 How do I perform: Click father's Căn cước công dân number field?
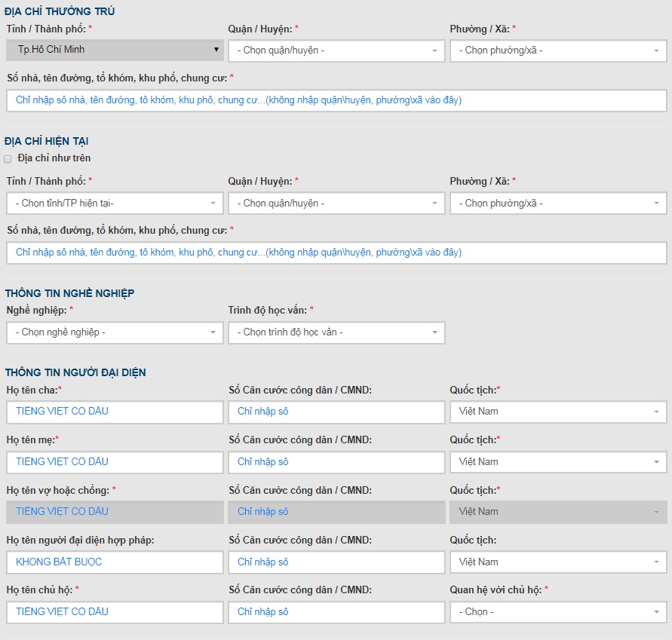(x=336, y=412)
